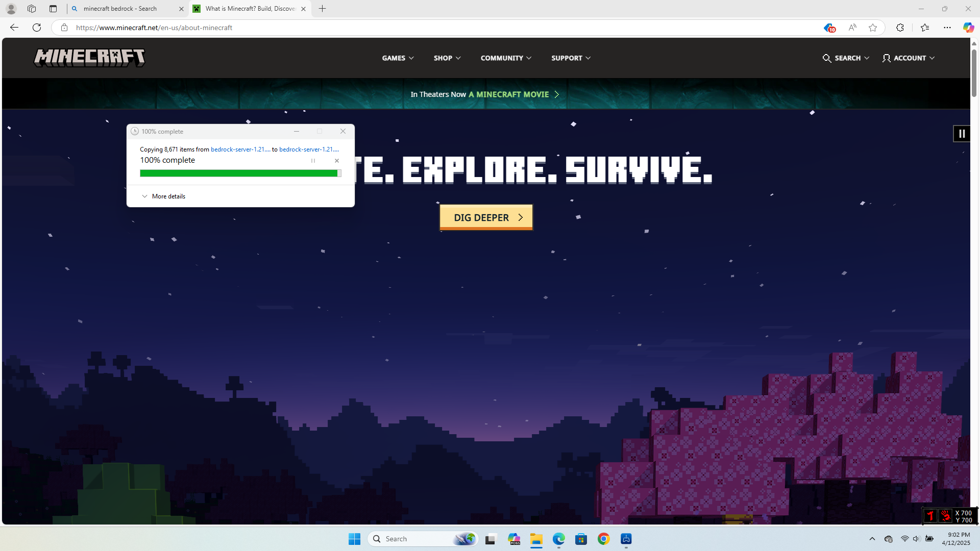
Task: Cancel the copy operation
Action: 337,161
